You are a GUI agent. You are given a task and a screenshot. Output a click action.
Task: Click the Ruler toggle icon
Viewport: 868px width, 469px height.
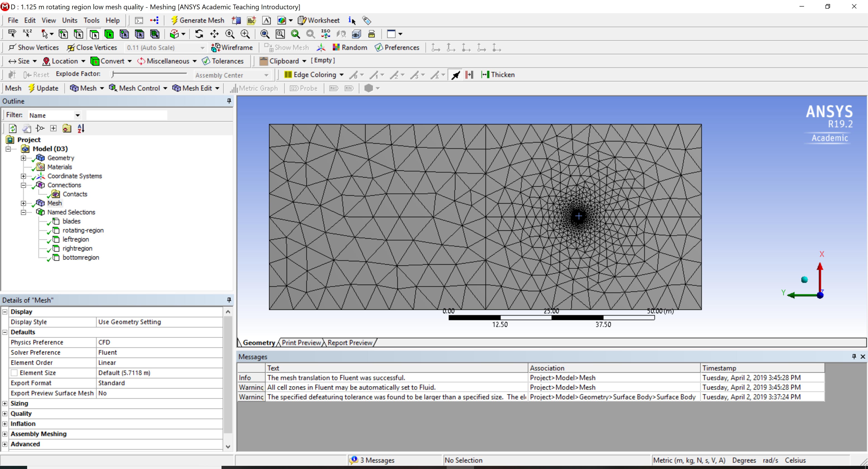[x=371, y=34]
